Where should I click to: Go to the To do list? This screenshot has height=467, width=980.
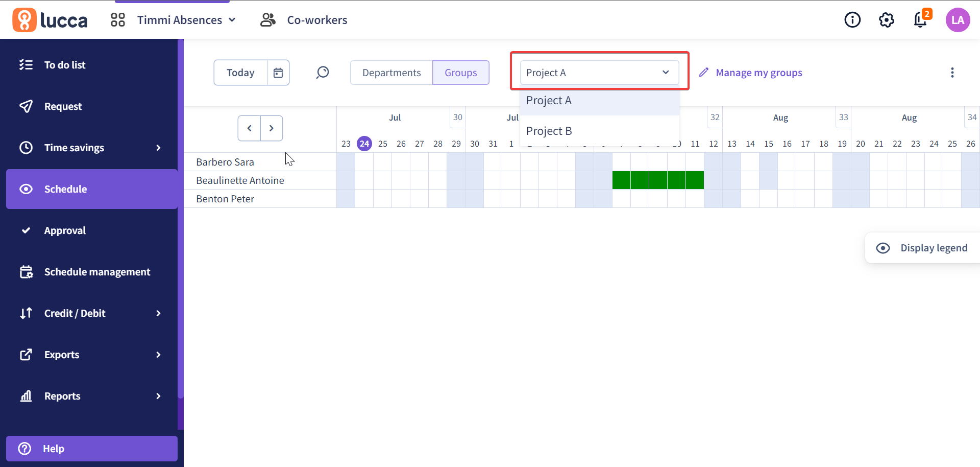coord(92,65)
